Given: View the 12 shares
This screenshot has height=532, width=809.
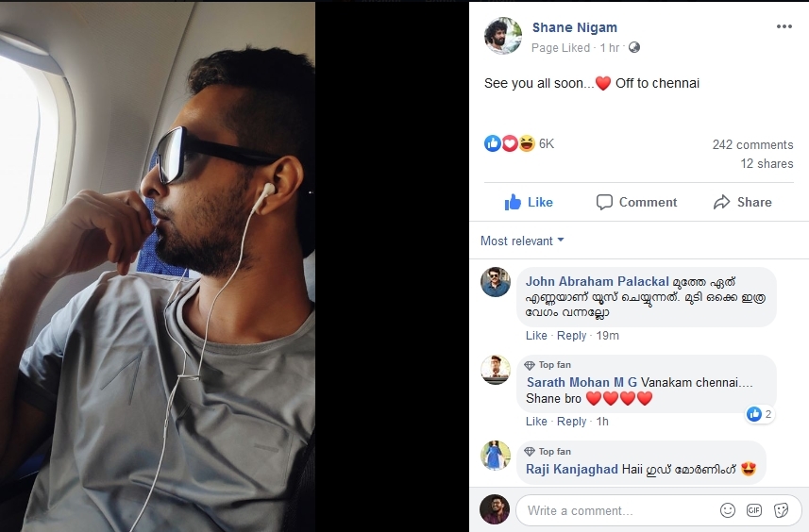Looking at the screenshot, I should [x=767, y=163].
